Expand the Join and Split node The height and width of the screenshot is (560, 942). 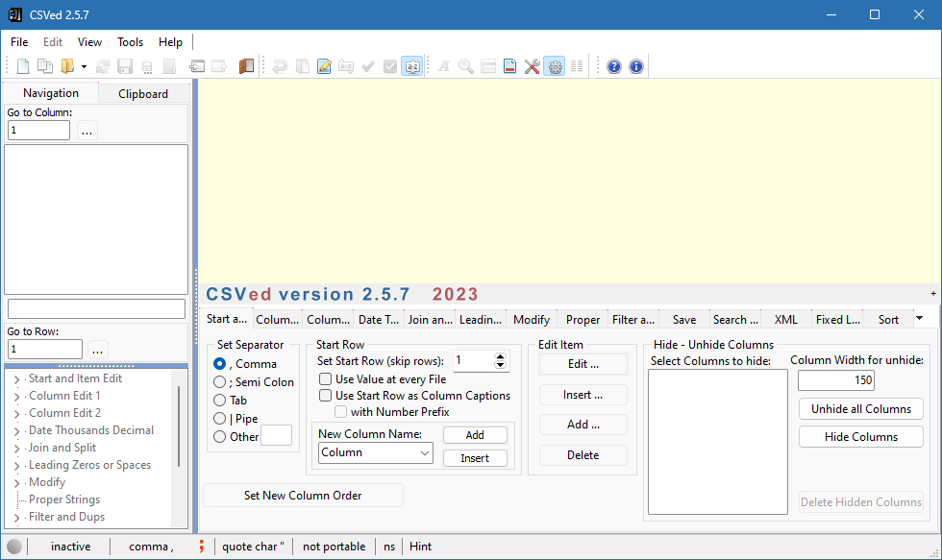click(x=17, y=449)
